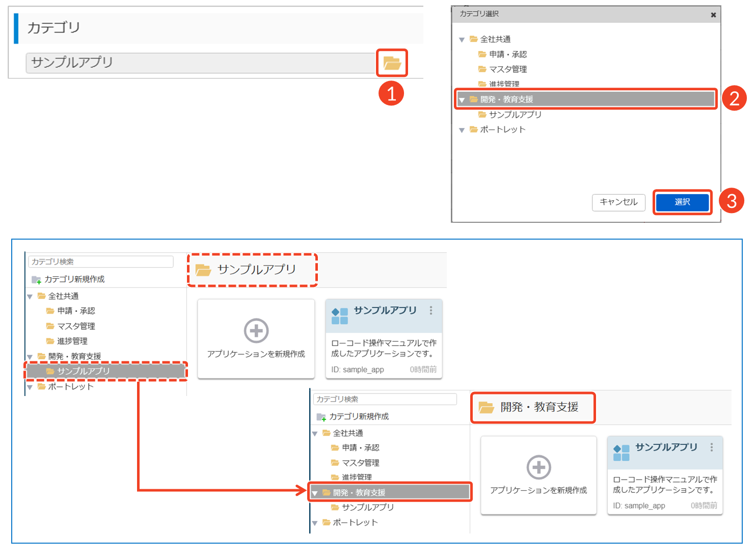Collapse ポートレット arrow in the カテゴリ選択 dialog
This screenshot has width=756, height=554.
click(462, 130)
